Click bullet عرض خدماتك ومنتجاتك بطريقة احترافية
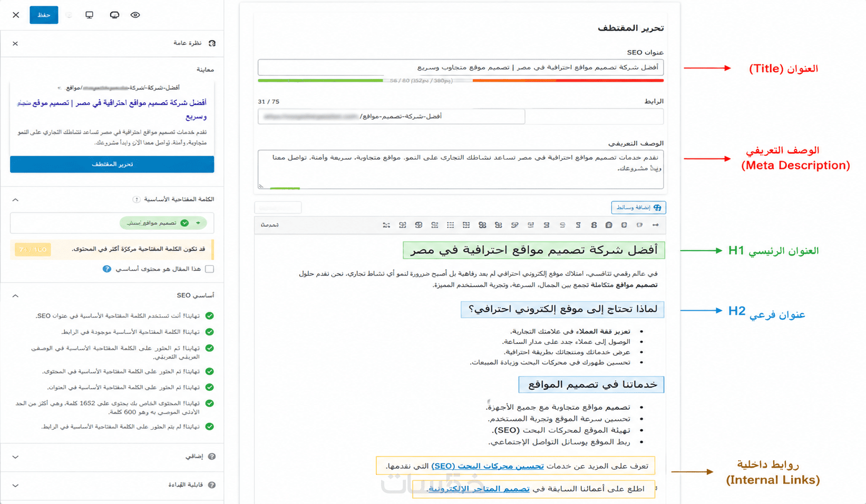The image size is (866, 504). click(567, 352)
